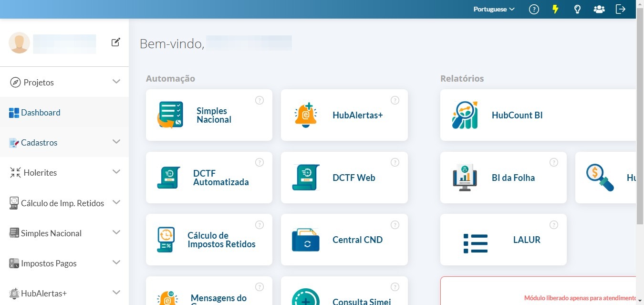Click help icon on Central CND card
Screen dimensions: 644x305
[x=395, y=225]
